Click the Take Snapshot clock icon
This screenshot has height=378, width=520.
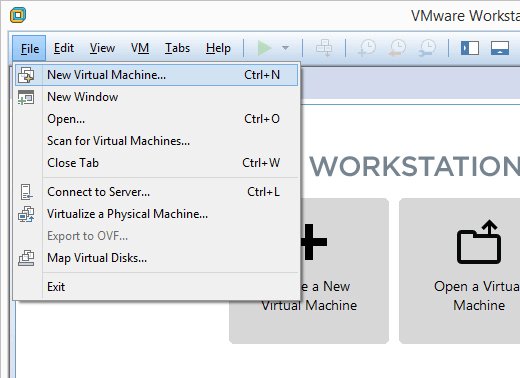coord(367,48)
